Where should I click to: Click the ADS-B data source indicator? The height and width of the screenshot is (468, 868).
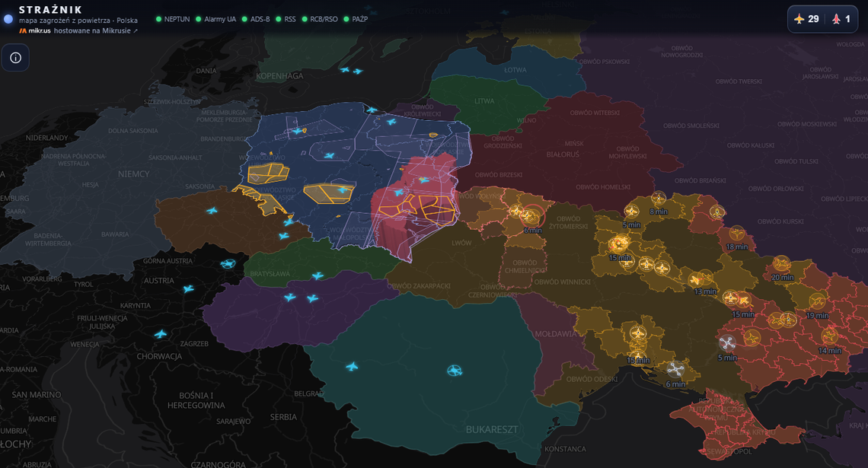tap(256, 19)
